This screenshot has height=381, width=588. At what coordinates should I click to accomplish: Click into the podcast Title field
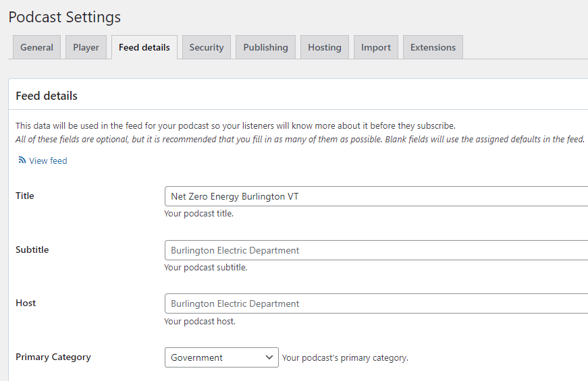pyautogui.click(x=375, y=196)
